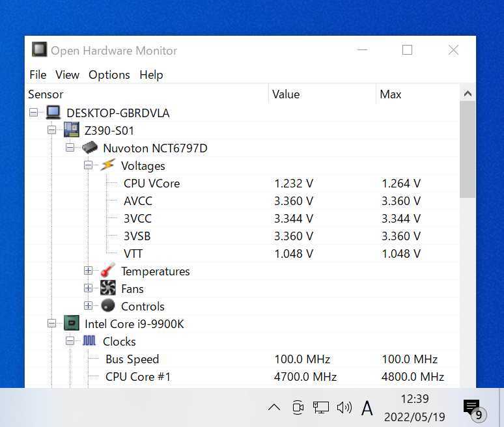This screenshot has width=504, height=427.
Task: Expand the Controls group
Action: coord(88,305)
